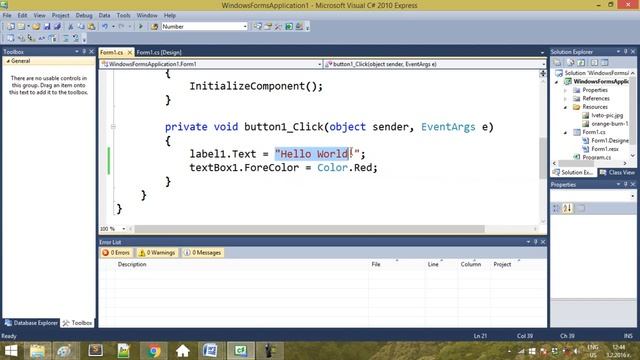Screen dimensions: 640x360
Task: Click the View Code icon in Solution Explorer
Action: coord(594,62)
